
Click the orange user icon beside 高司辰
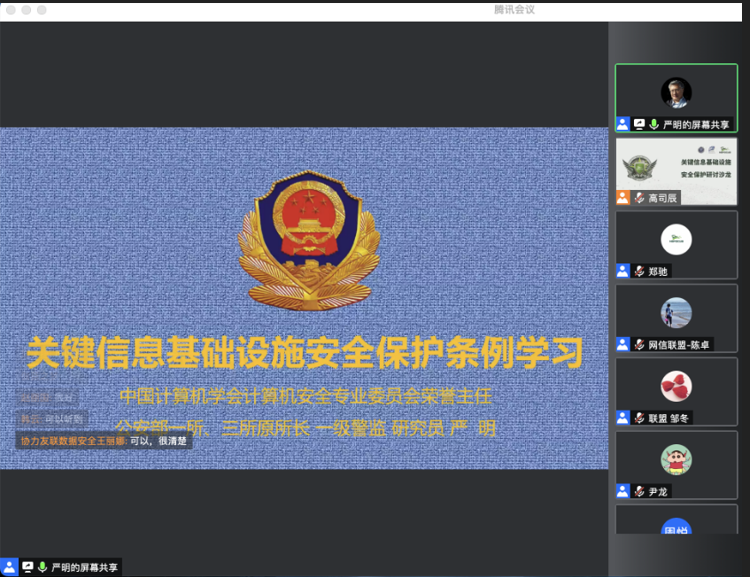click(x=623, y=198)
